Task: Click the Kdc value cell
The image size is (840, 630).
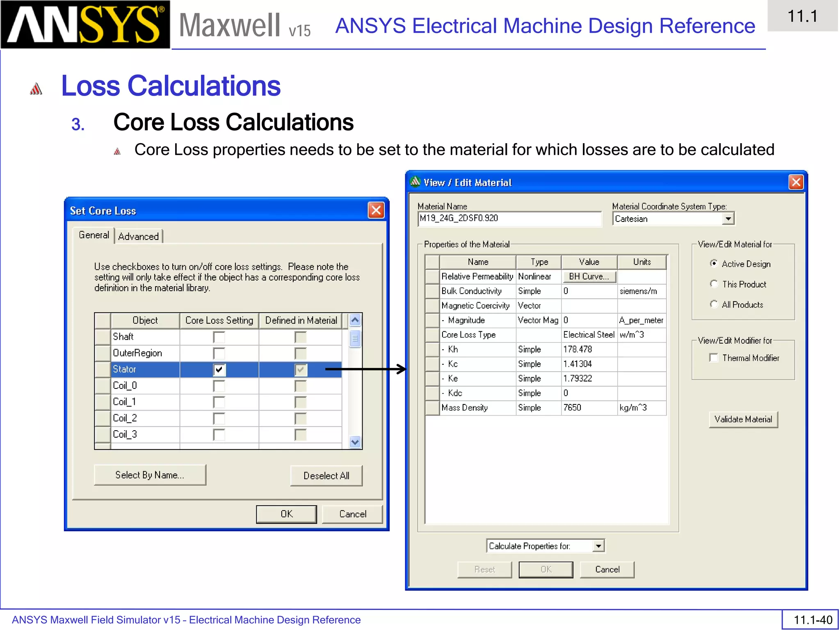Action: click(x=589, y=393)
